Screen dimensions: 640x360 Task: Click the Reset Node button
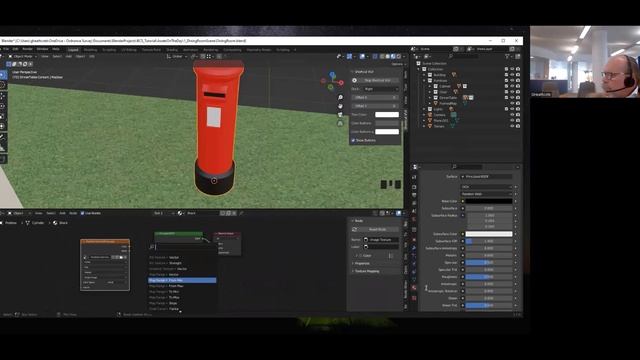click(x=378, y=230)
